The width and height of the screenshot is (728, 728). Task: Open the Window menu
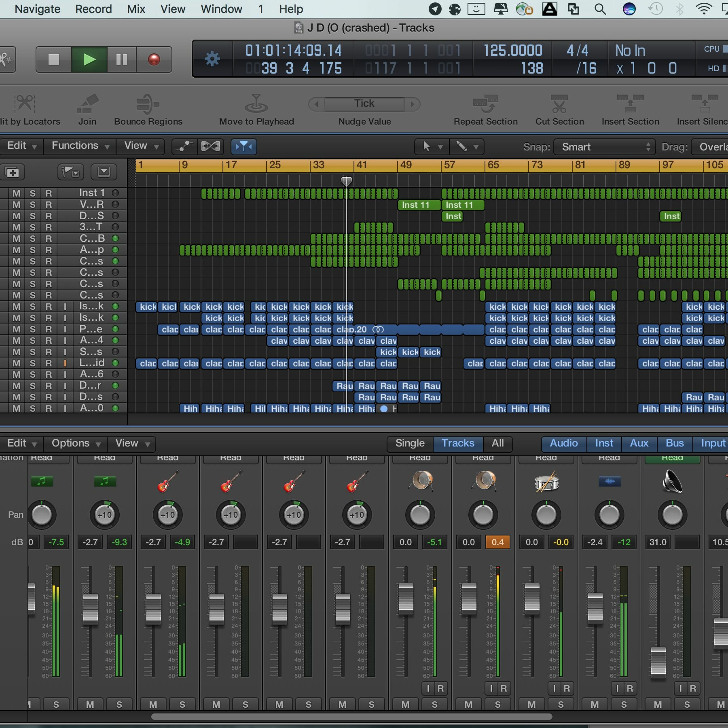pyautogui.click(x=221, y=9)
